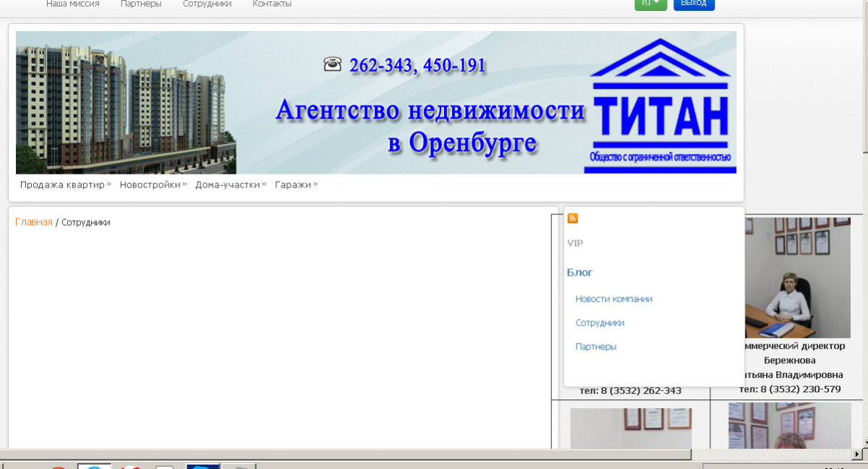The image size is (868, 469).
Task: Open Контакты in the top navigation
Action: click(x=272, y=4)
